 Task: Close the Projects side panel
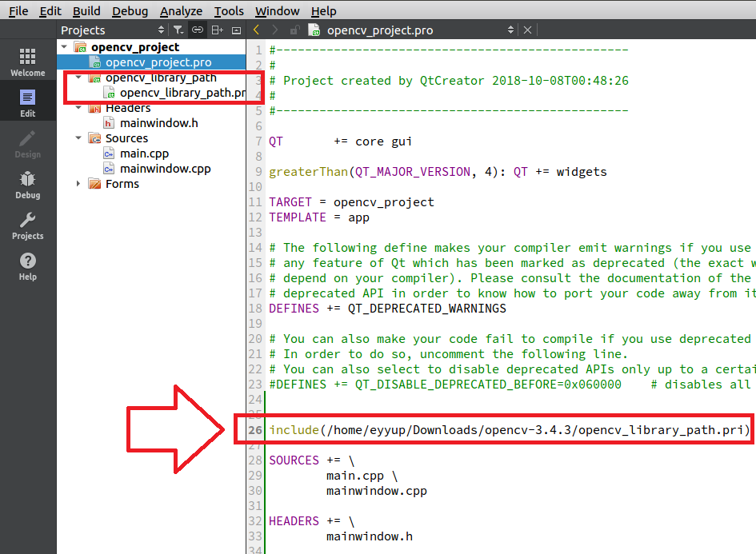236,30
